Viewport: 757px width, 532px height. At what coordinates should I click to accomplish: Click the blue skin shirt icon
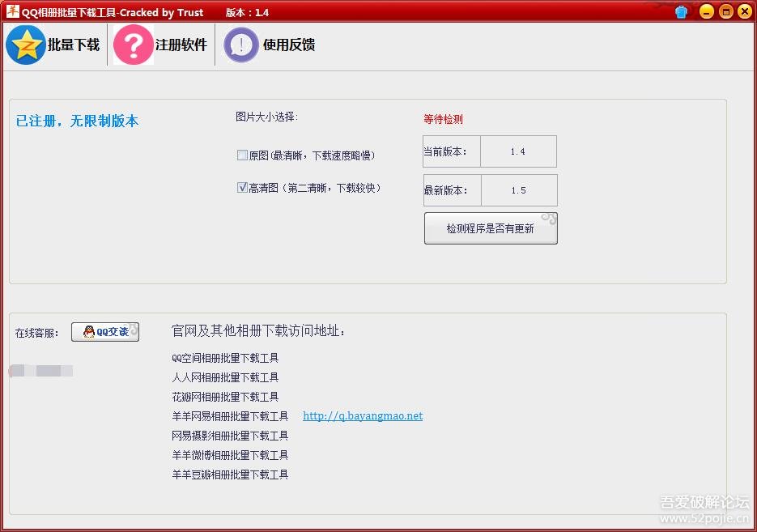pyautogui.click(x=681, y=11)
